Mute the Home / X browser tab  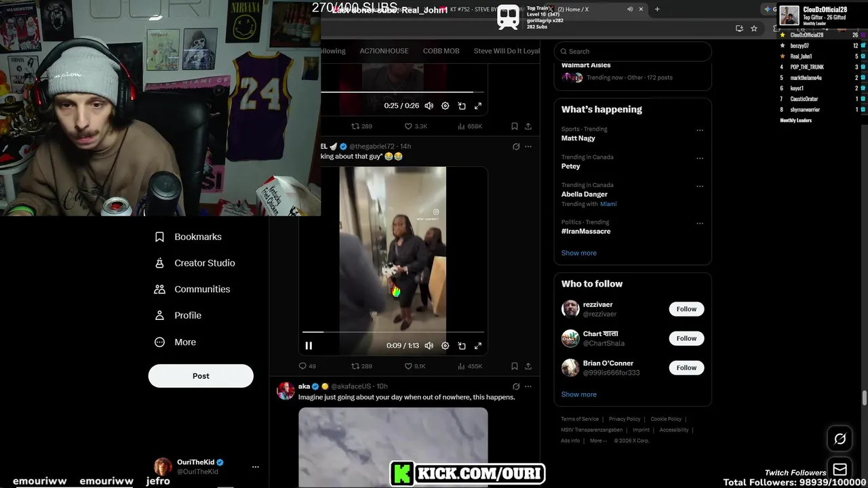tap(630, 9)
